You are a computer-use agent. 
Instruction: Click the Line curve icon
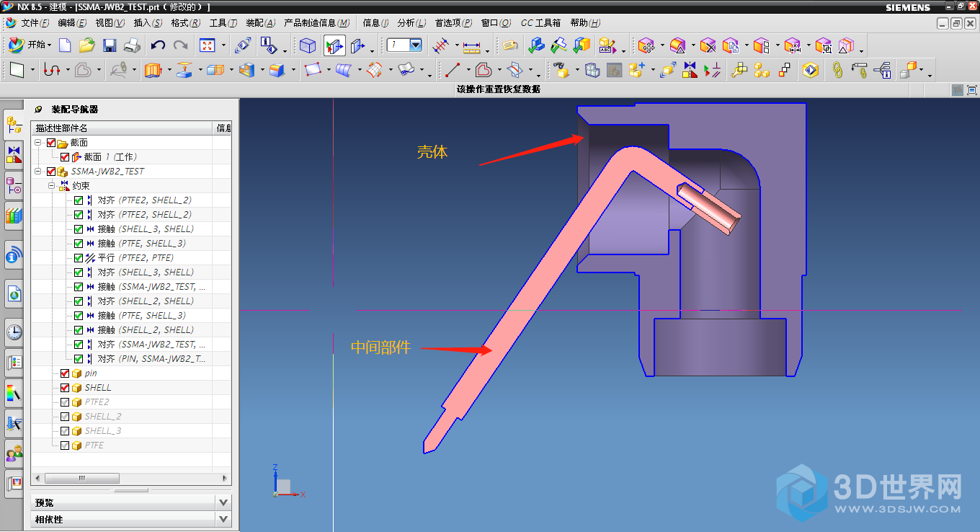(453, 70)
